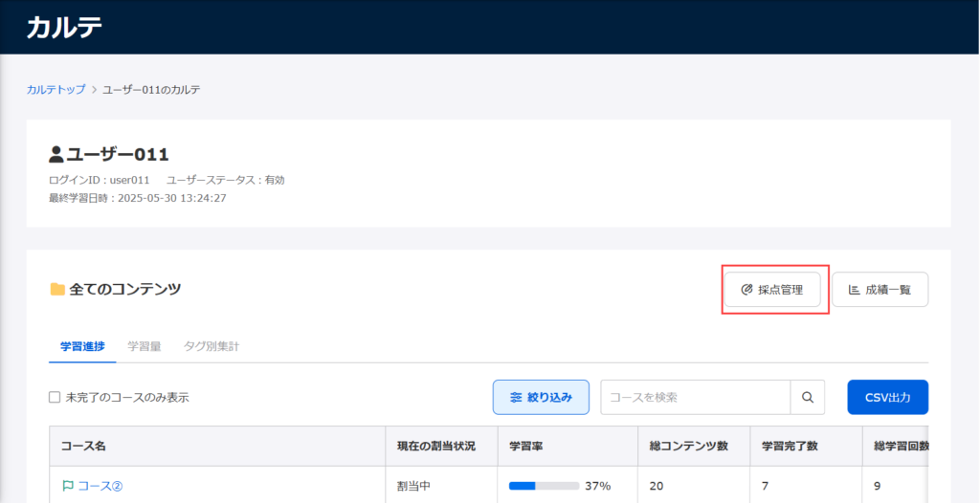Click the green flag icon beside コース②

point(68,486)
